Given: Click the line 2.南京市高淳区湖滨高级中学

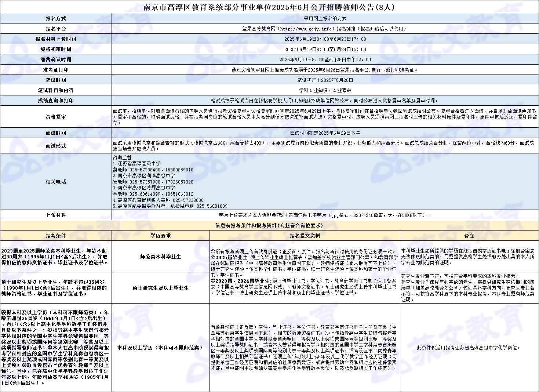Looking at the screenshot, I should tap(144, 176).
